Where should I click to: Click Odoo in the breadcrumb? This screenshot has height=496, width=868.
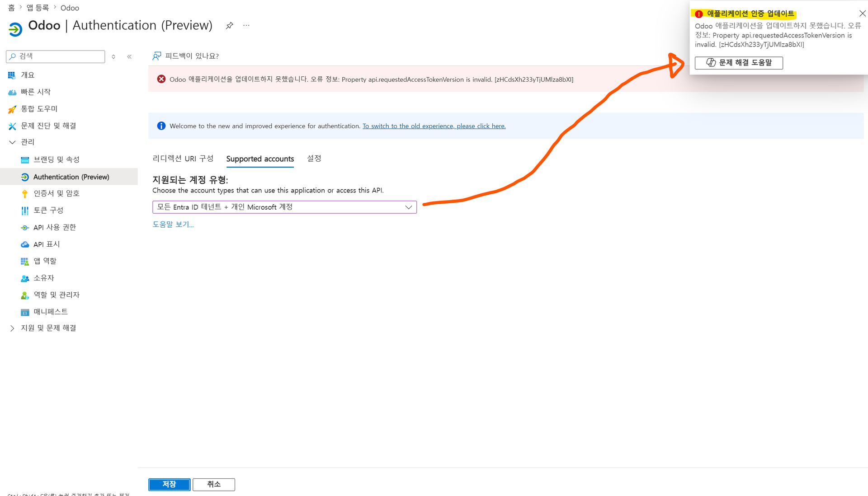[x=70, y=8]
